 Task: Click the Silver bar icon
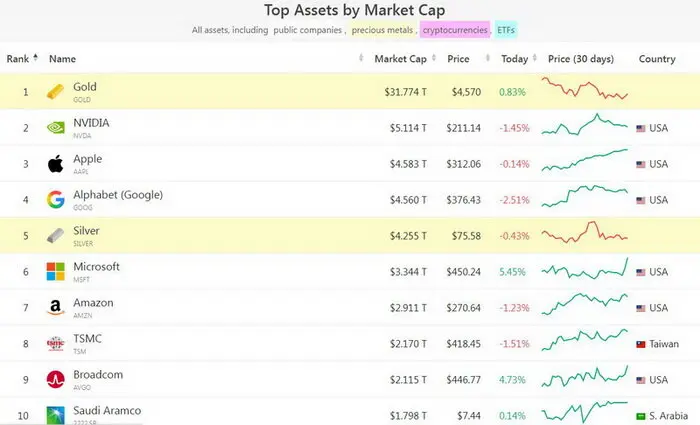[x=55, y=236]
